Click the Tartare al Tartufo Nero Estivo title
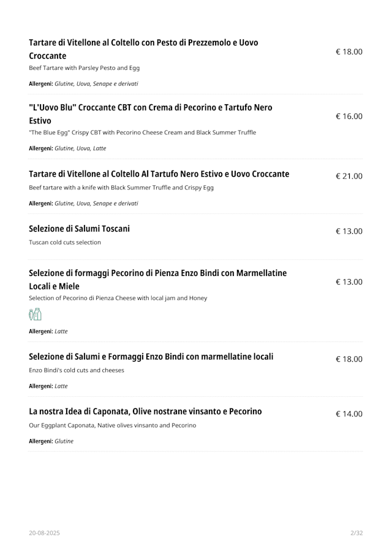This screenshot has height=555, width=392. coord(159,174)
